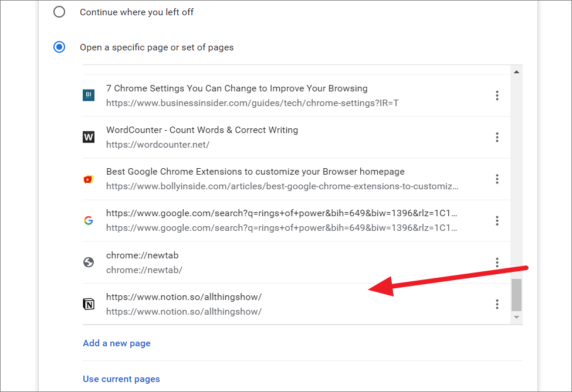The height and width of the screenshot is (392, 572).
Task: Click the Business Insider favicon
Action: point(89,95)
